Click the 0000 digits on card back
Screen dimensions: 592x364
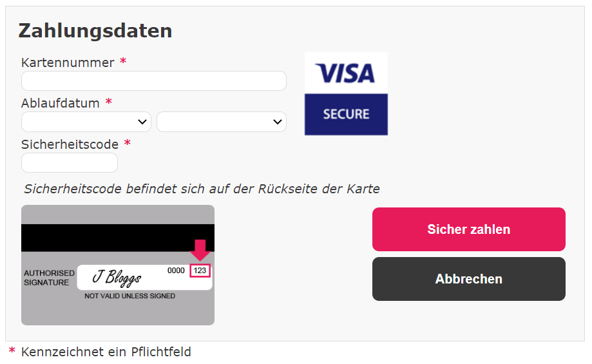[x=176, y=271]
